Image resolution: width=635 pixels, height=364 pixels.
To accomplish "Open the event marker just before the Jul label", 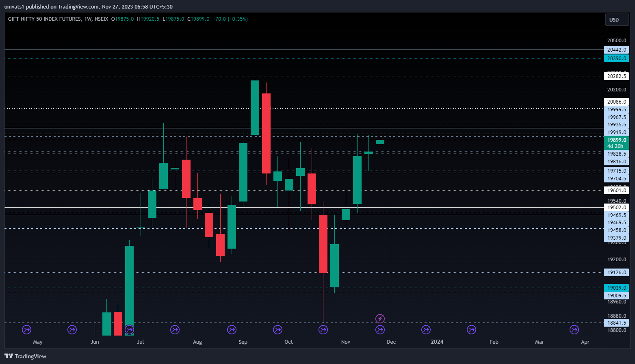I will [129, 329].
